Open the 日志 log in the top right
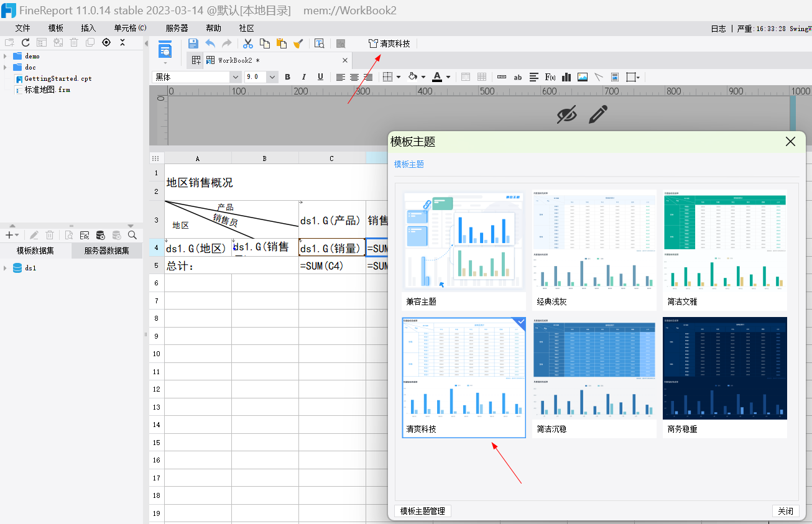 (718, 29)
